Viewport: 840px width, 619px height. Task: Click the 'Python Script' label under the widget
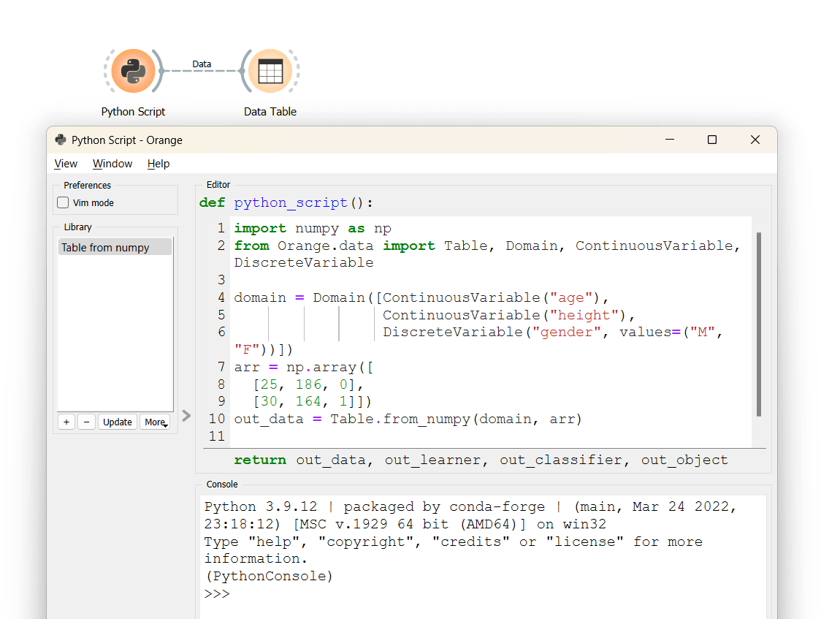point(134,112)
